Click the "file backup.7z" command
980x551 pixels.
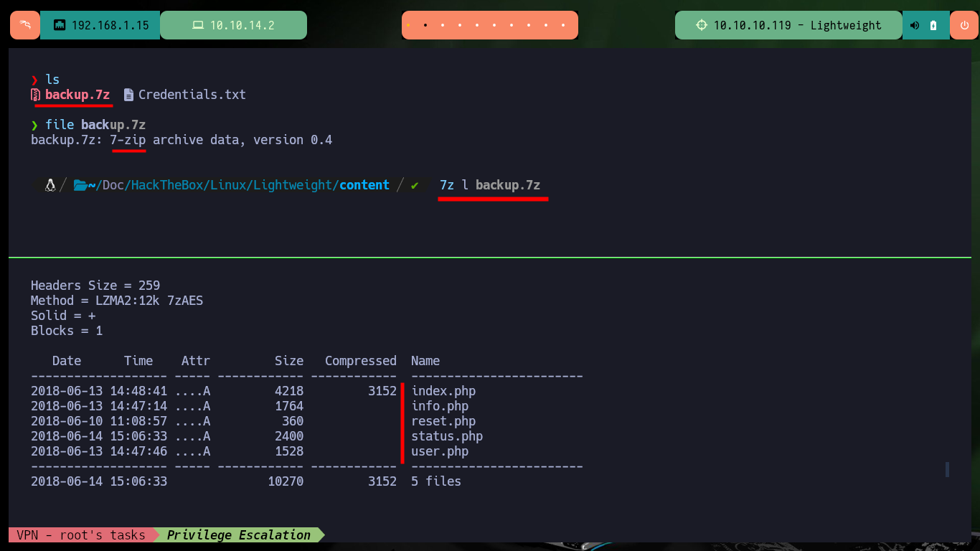click(95, 125)
